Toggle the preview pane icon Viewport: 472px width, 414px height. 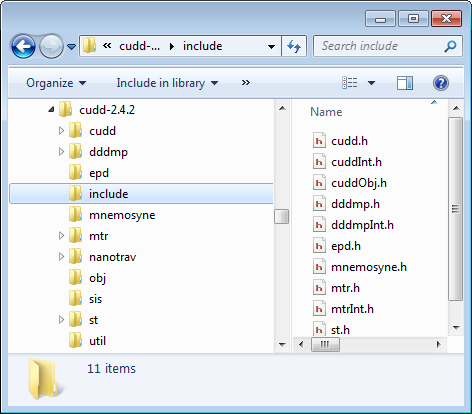[405, 83]
